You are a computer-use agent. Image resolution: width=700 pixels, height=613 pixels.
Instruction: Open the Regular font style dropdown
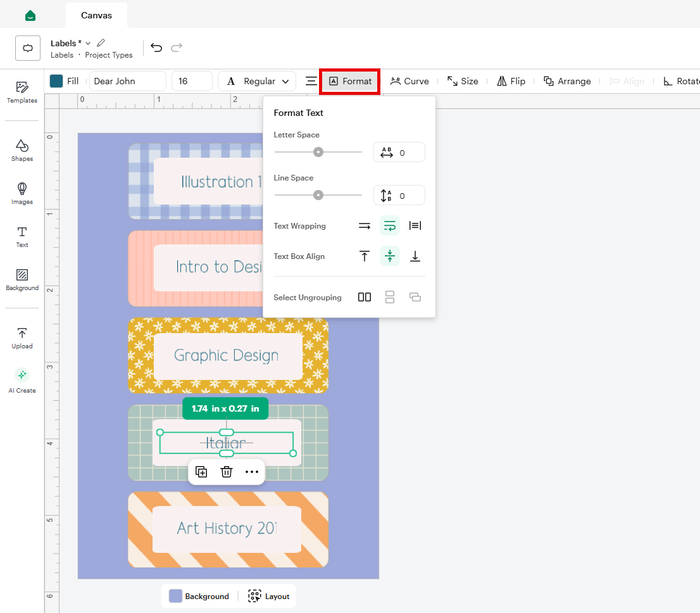(257, 81)
